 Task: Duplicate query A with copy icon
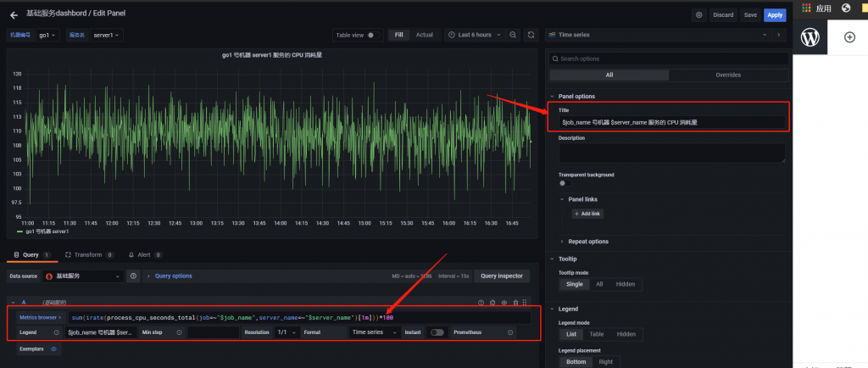pyautogui.click(x=492, y=303)
